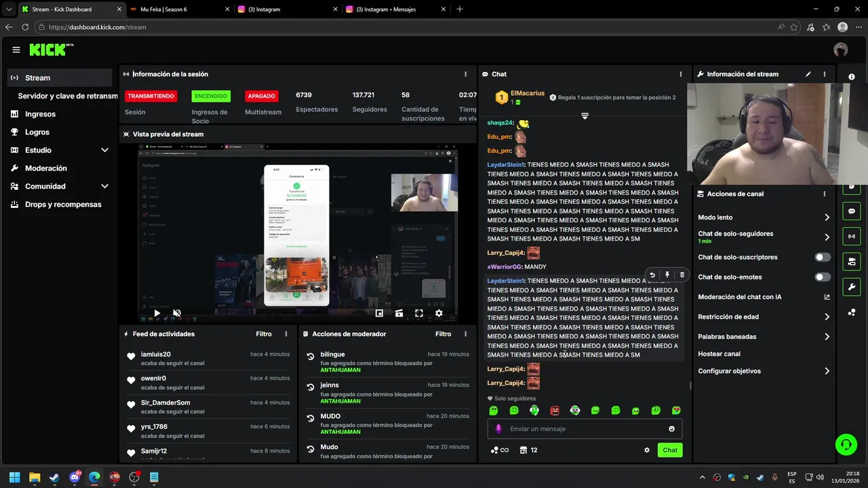Open the user profile avatar menu

841,49
